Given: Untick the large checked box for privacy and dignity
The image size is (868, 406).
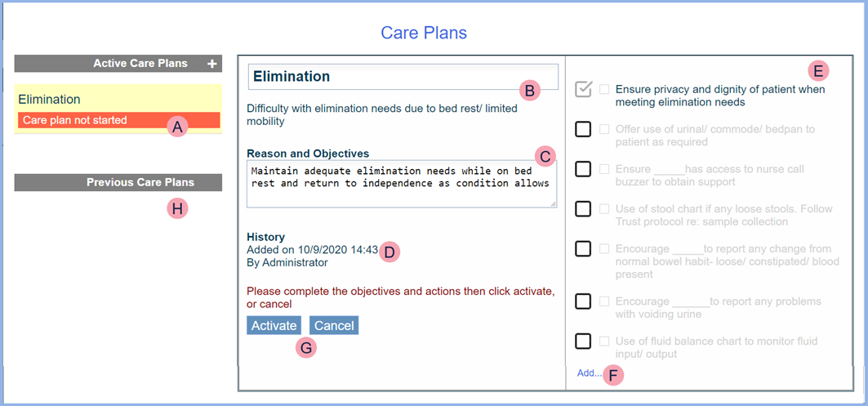Looking at the screenshot, I should click(583, 89).
